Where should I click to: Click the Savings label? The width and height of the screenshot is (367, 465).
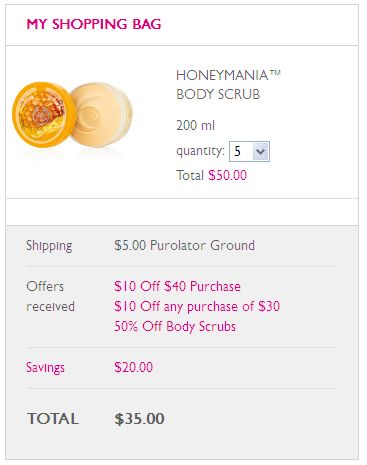45,368
